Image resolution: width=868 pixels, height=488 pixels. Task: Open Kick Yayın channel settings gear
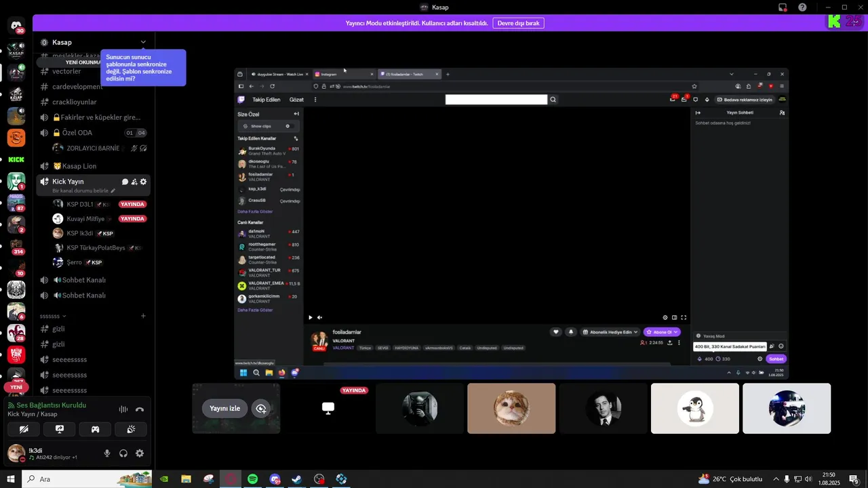[x=143, y=182]
